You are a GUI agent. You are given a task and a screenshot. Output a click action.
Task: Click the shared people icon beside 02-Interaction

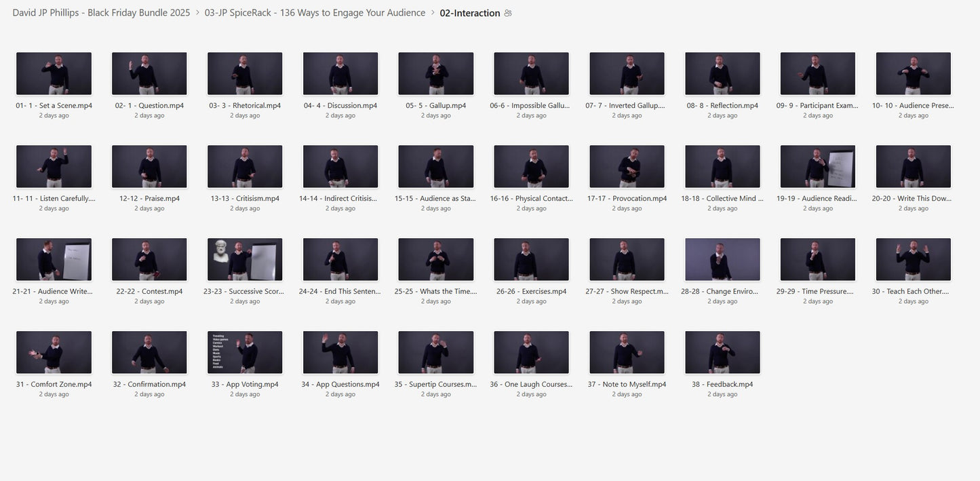click(x=508, y=13)
